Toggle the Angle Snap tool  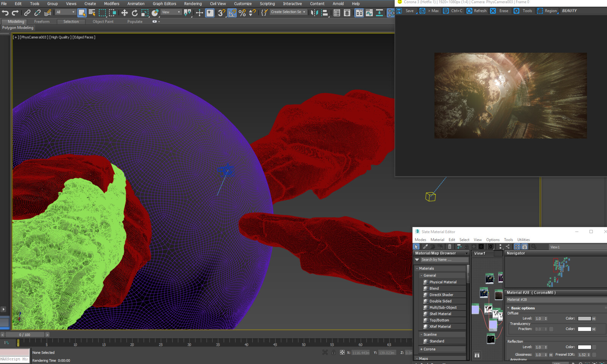coord(232,13)
